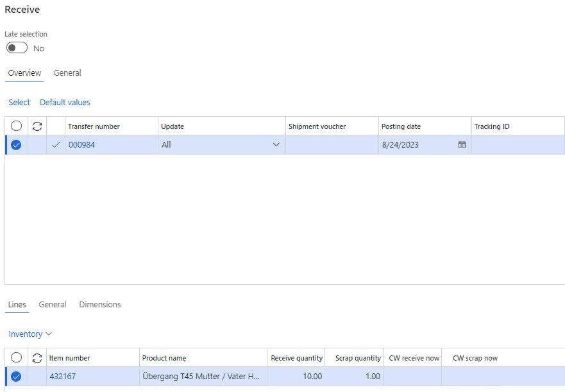
Task: Click the row selector circle for transfer 000984
Action: (16, 144)
